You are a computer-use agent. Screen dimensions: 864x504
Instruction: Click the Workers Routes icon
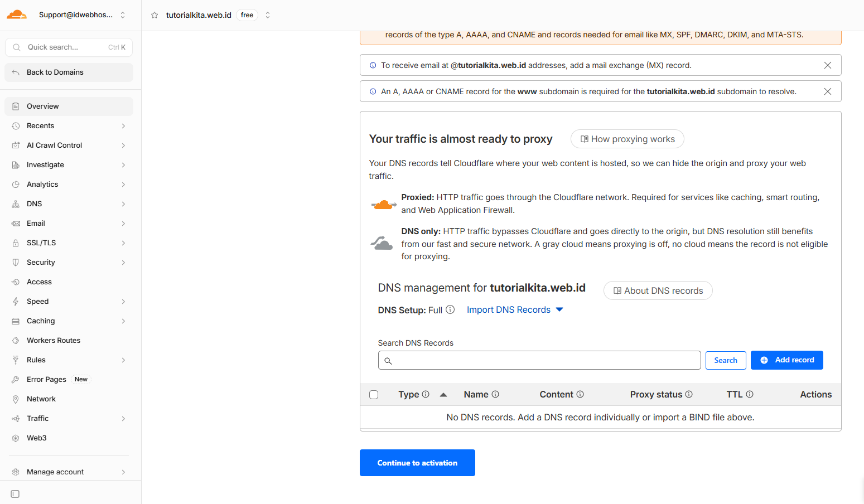16,341
